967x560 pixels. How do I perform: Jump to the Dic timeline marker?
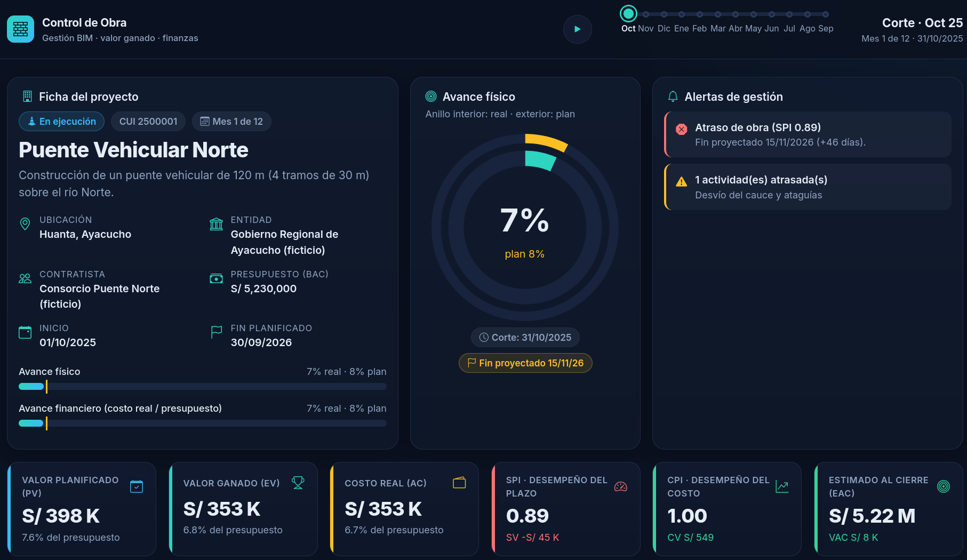pos(664,14)
